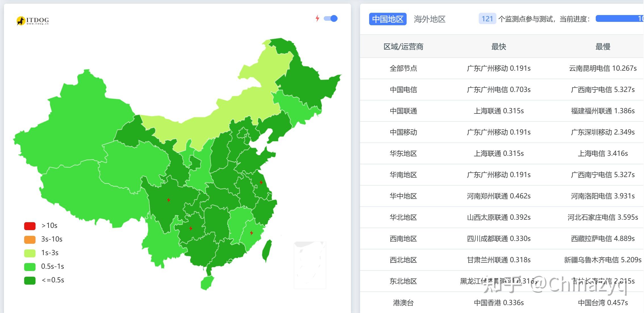Click the 中国电信 row in the table
The width and height of the screenshot is (644, 313).
[x=403, y=89]
